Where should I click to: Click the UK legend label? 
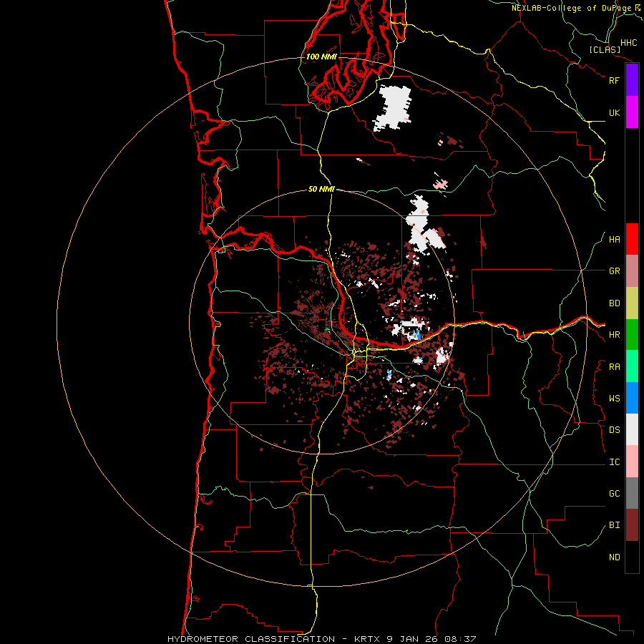(x=614, y=112)
